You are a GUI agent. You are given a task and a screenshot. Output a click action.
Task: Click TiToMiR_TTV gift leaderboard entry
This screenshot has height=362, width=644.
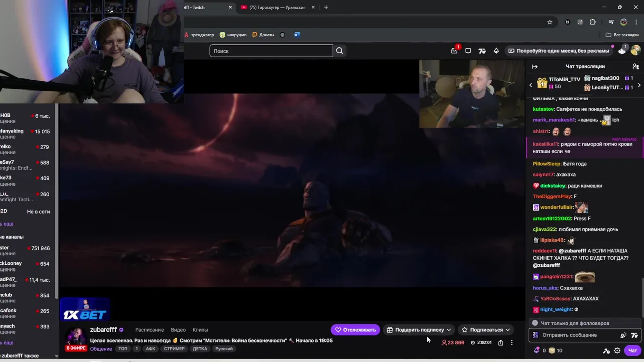point(559,83)
